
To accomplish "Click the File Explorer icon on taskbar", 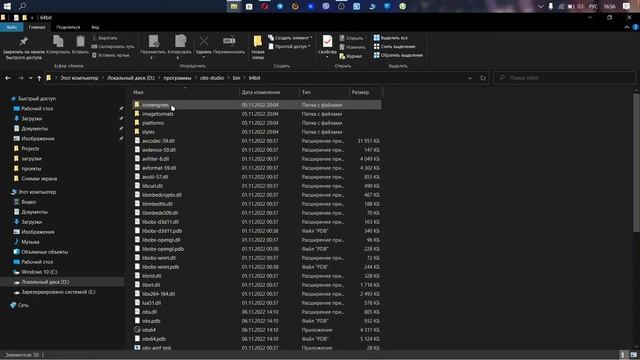I will (234, 6).
